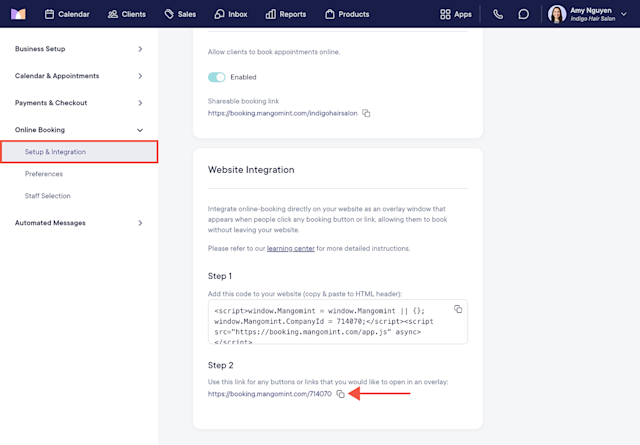
Task: Copy the shareable booking link
Action: [x=366, y=113]
